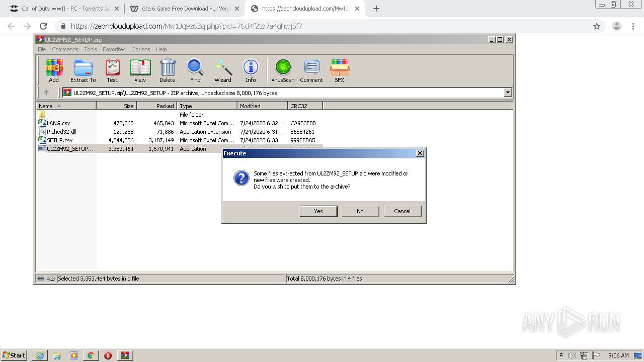Open Chrome three-dot menu
Screen dimensions: 644x362
click(x=634, y=26)
